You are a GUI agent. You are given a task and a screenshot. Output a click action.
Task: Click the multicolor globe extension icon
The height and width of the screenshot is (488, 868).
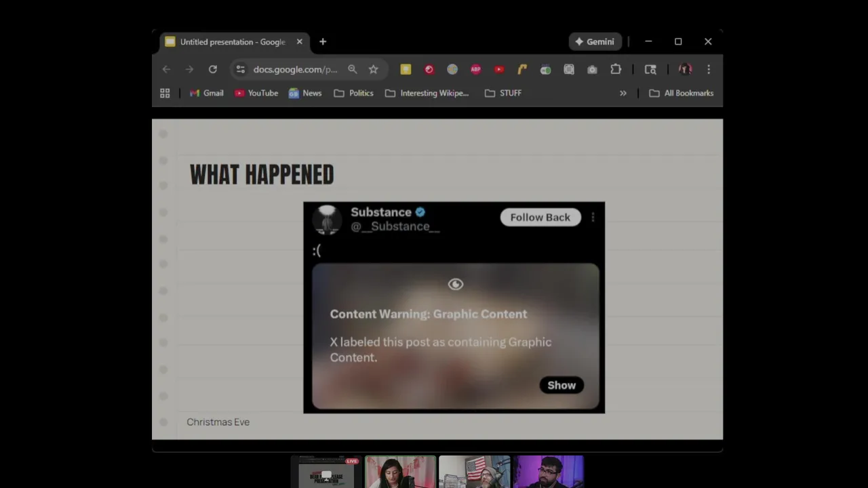click(x=452, y=69)
